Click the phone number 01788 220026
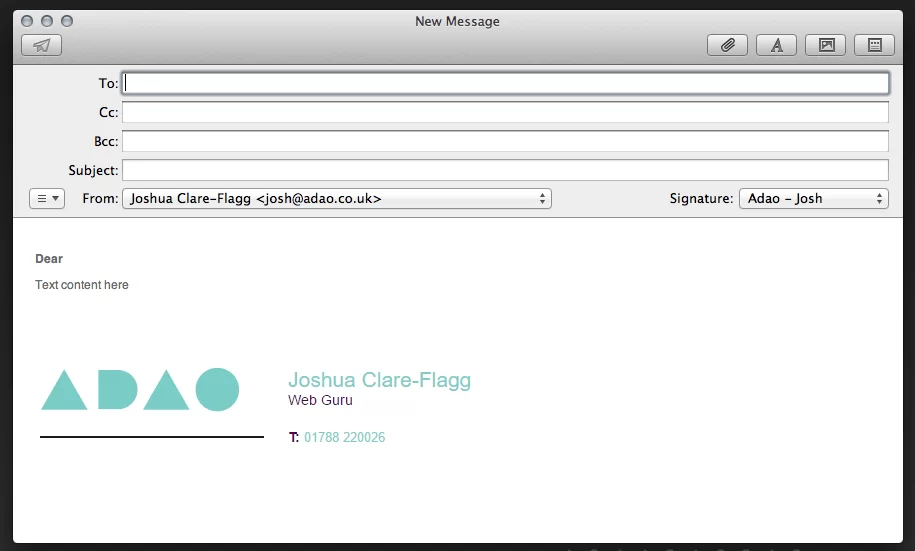Image resolution: width=915 pixels, height=551 pixels. tap(344, 438)
